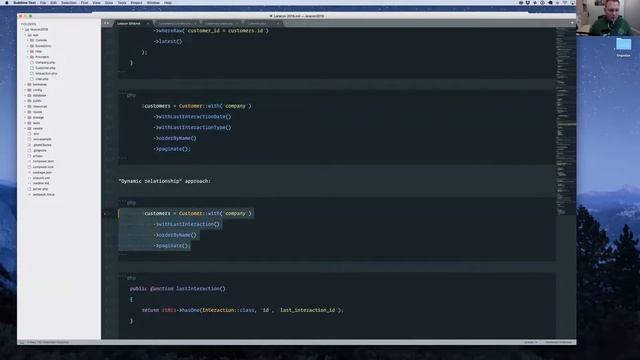
Task: Close the Laracon 2018.md tab
Action: [148, 23]
